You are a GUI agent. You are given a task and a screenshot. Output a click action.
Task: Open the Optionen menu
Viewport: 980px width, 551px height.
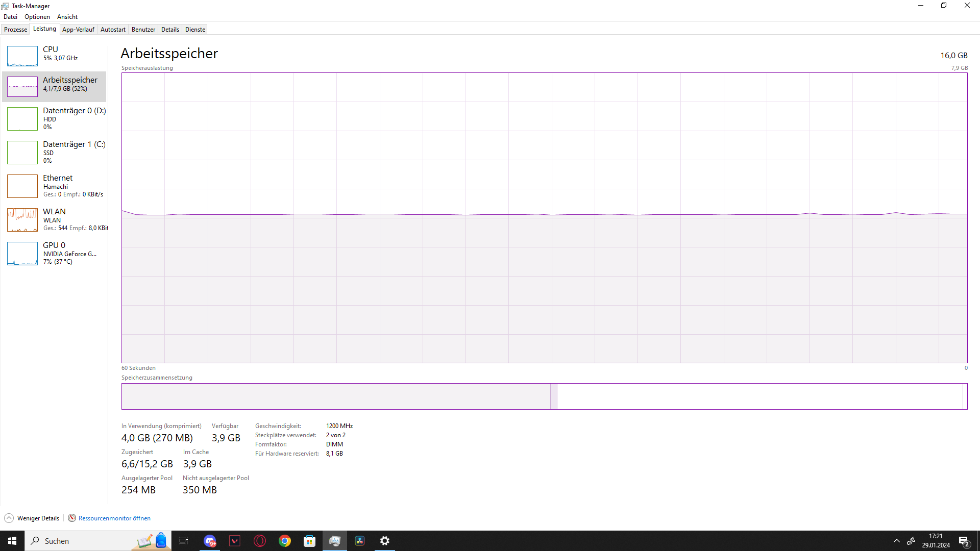(37, 17)
